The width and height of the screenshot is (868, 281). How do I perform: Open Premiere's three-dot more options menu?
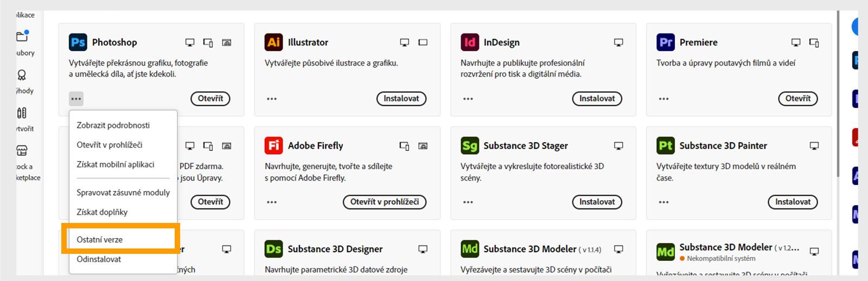coord(664,99)
